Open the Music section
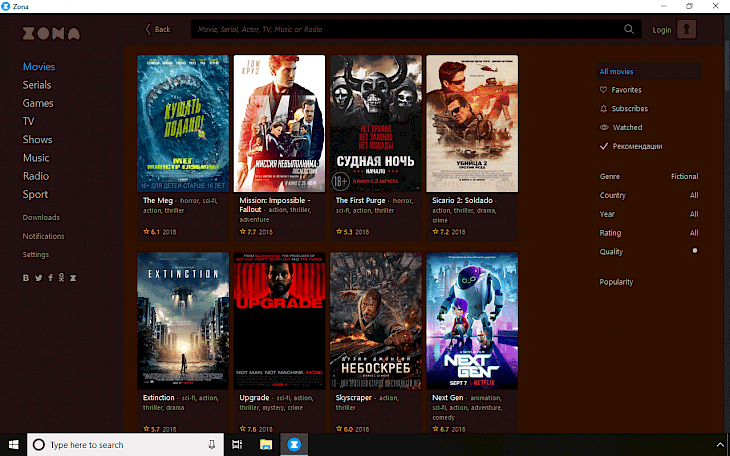 tap(36, 158)
